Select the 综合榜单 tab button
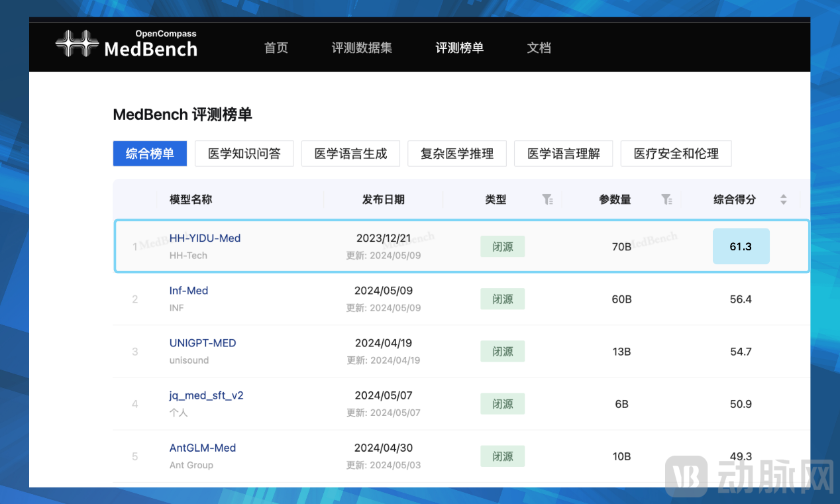Screen dimensions: 840x504 coord(150,153)
